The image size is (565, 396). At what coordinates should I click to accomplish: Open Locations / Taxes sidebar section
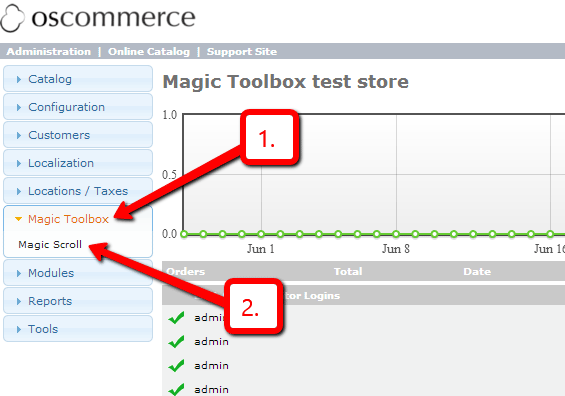[x=78, y=191]
